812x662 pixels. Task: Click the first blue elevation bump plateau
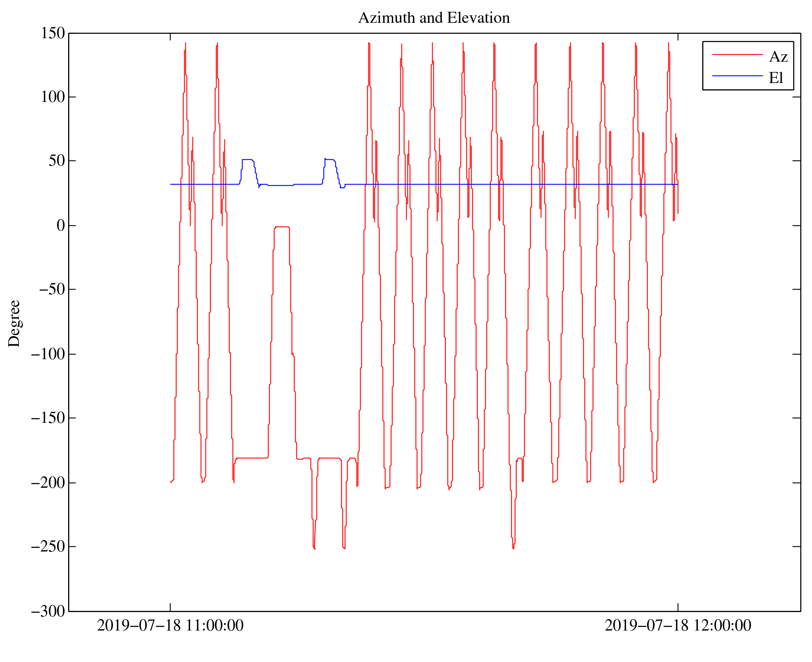coord(247,159)
